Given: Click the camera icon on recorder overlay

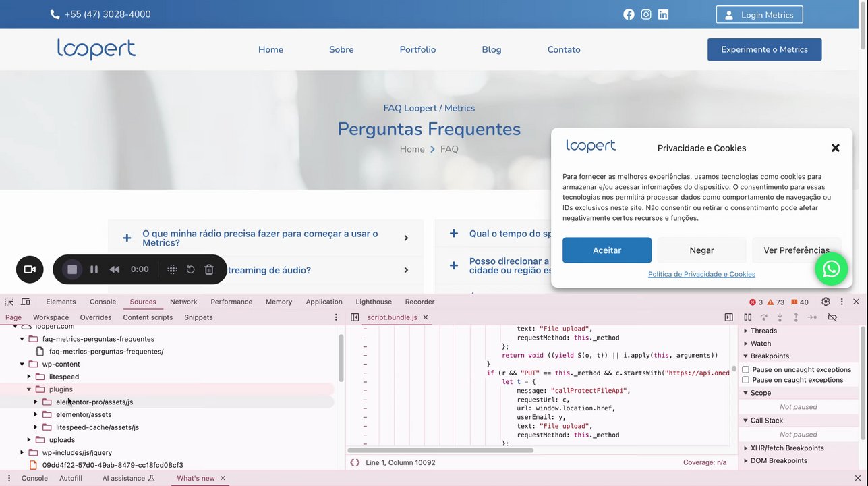Looking at the screenshot, I should (30, 269).
